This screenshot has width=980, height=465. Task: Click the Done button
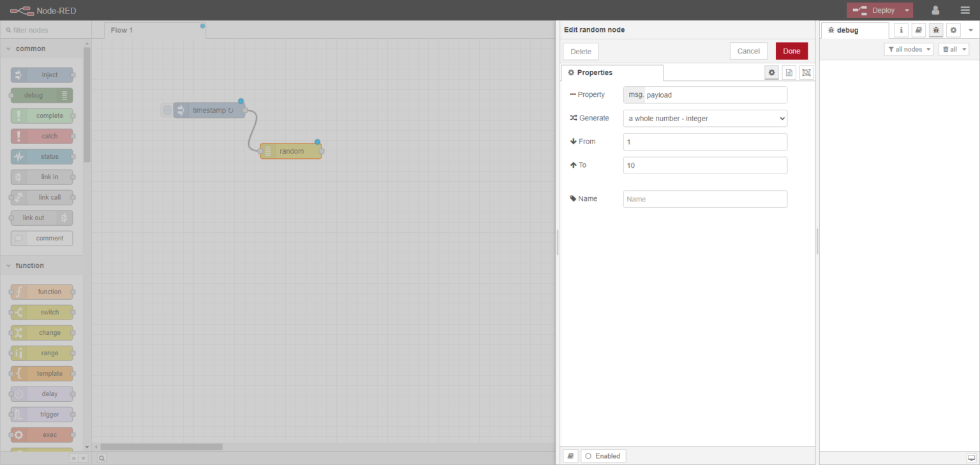click(x=791, y=51)
